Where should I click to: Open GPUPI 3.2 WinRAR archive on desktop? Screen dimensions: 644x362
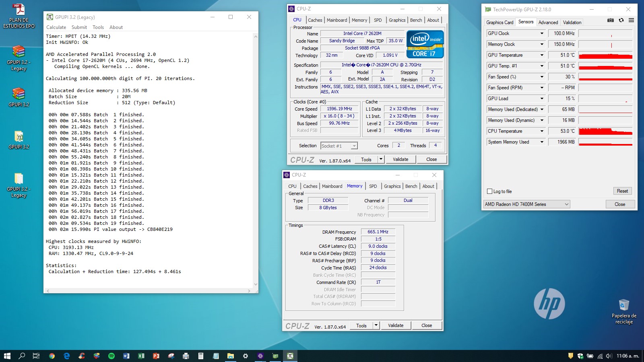pyautogui.click(x=19, y=97)
